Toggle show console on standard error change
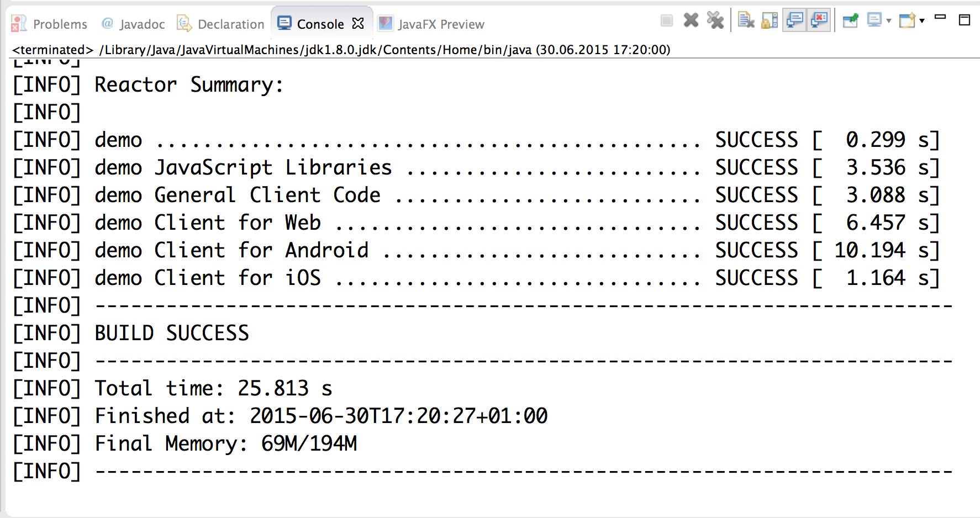Screen dimensions: 980x518 click(819, 21)
